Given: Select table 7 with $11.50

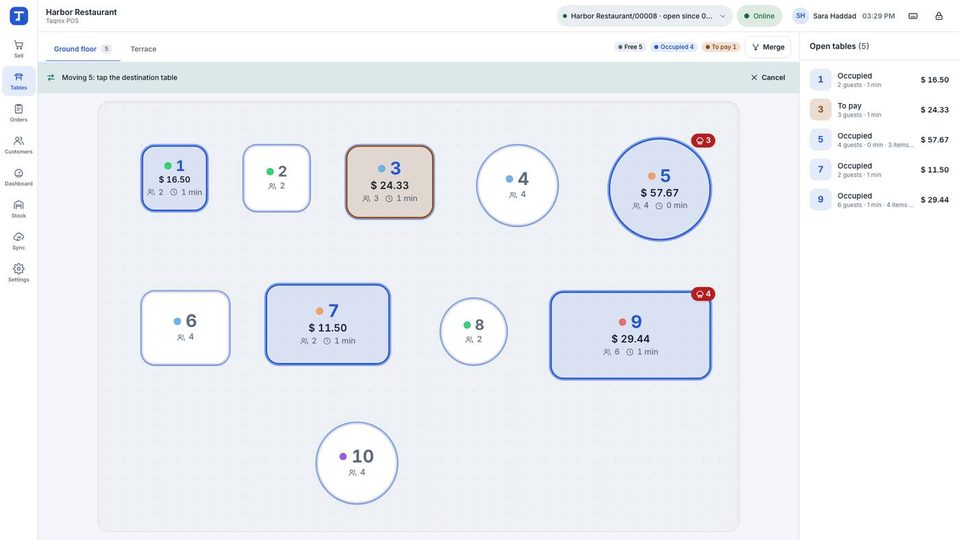Looking at the screenshot, I should click(x=328, y=324).
